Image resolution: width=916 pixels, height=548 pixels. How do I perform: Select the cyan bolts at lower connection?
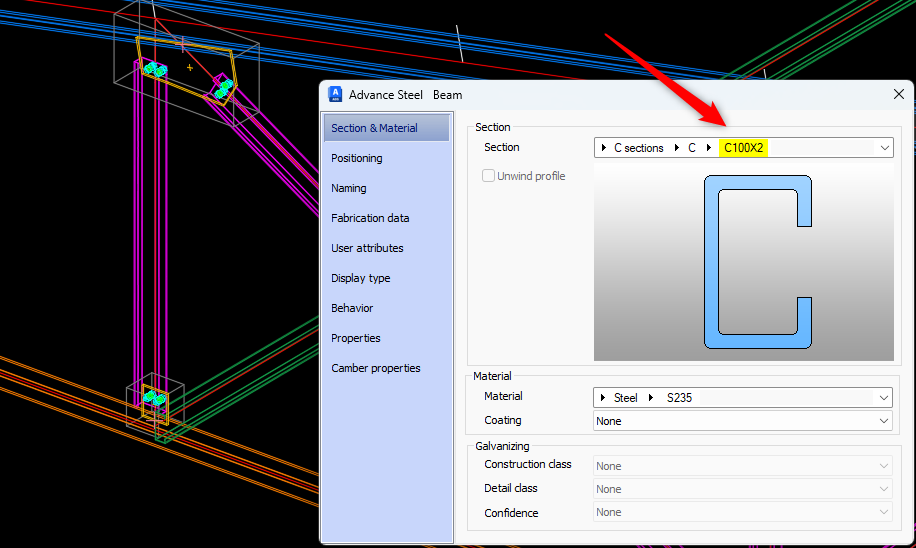click(155, 399)
